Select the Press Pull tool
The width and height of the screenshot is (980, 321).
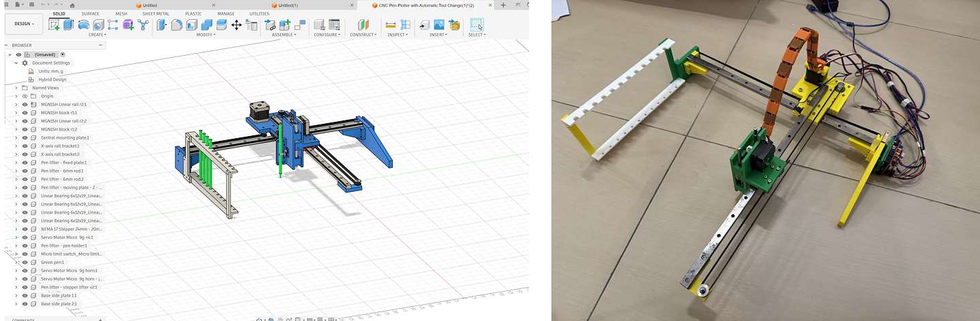tap(161, 24)
